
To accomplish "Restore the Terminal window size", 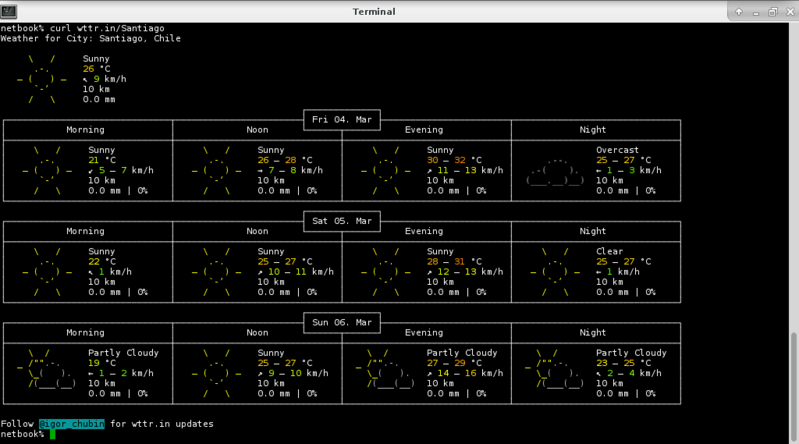I will tap(773, 12).
